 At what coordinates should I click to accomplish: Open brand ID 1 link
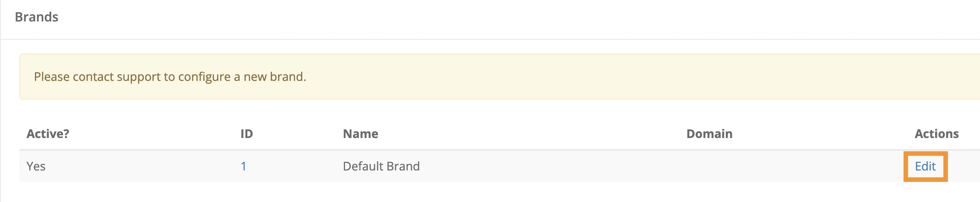coord(244,166)
